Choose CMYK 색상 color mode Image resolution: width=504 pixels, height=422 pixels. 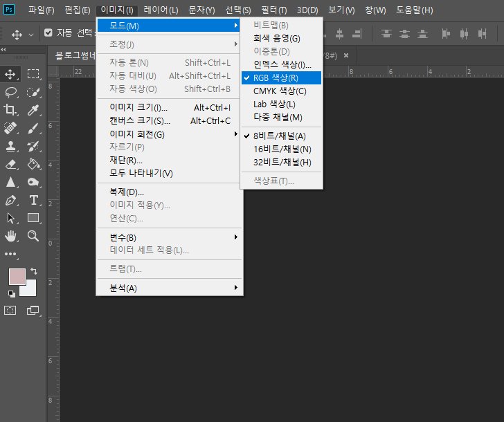[x=280, y=91]
